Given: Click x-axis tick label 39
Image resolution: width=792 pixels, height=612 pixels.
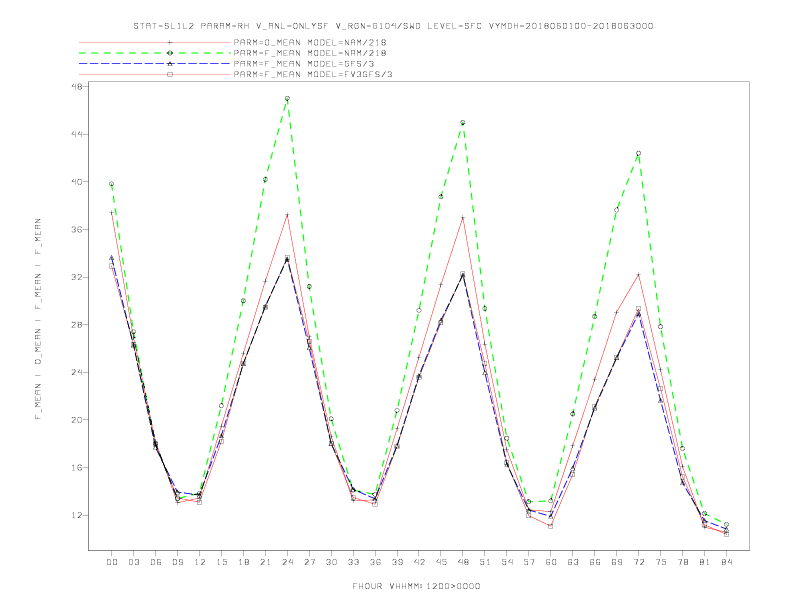Looking at the screenshot, I should click(x=397, y=562).
